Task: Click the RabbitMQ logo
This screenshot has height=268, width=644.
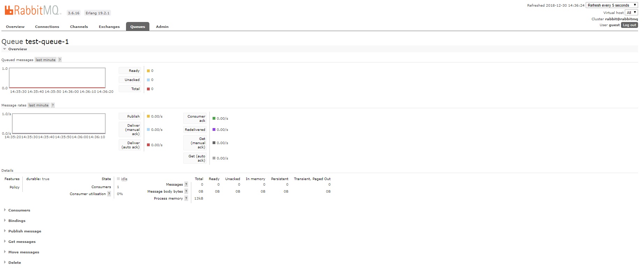Action: click(32, 10)
